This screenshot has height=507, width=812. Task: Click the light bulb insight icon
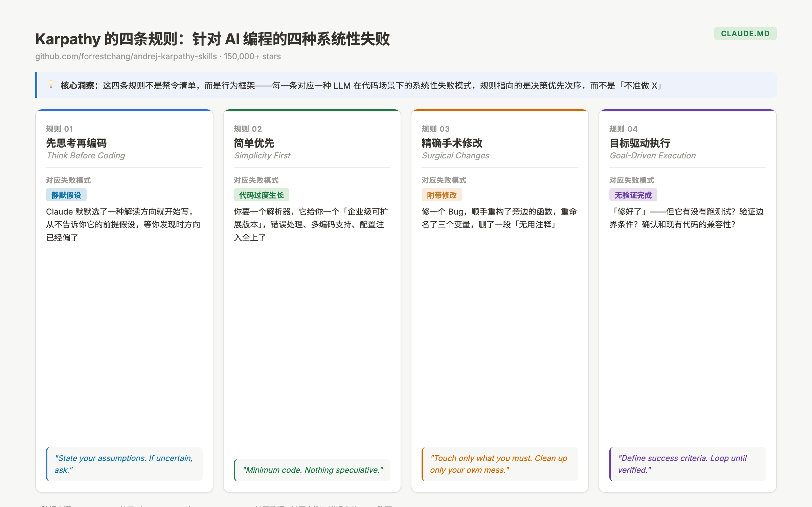click(x=51, y=84)
